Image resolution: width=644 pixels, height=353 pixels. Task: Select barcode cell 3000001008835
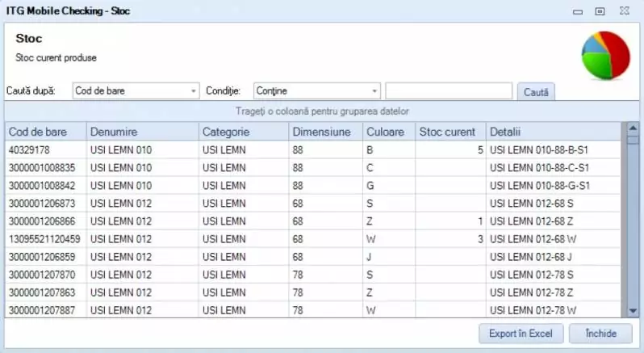(x=46, y=168)
